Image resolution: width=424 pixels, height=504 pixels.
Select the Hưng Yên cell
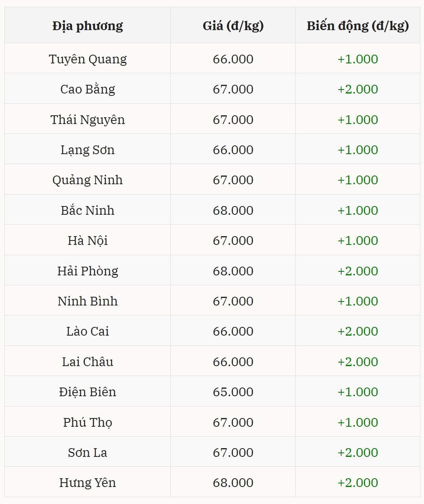(x=88, y=483)
